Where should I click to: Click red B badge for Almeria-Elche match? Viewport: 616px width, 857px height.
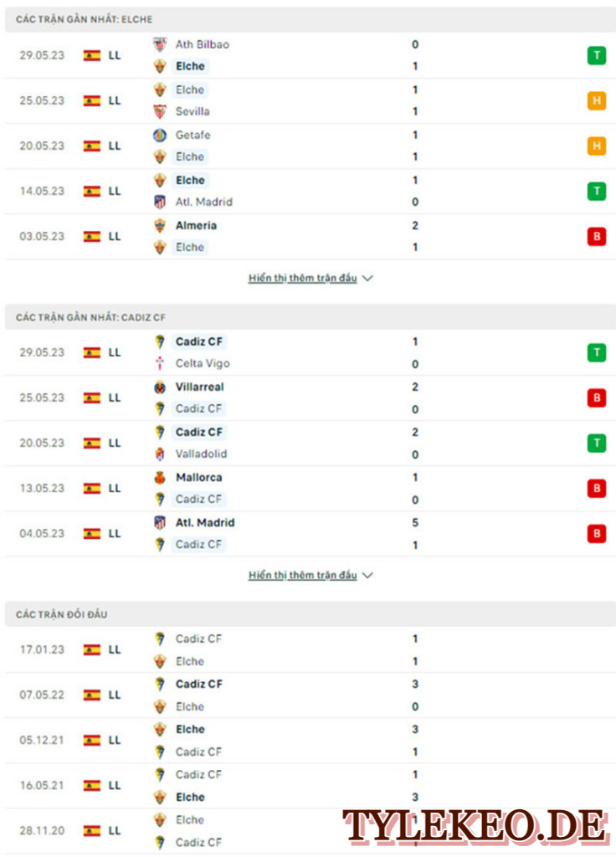click(596, 236)
